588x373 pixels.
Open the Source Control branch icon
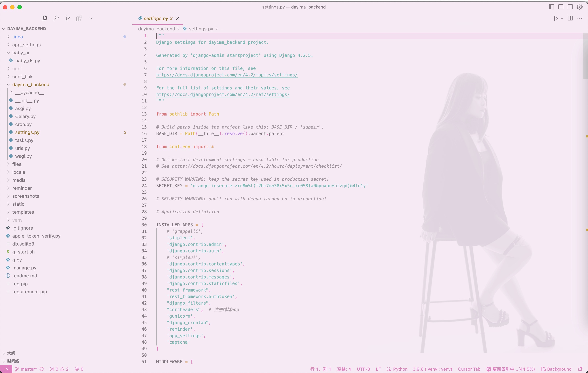67,18
